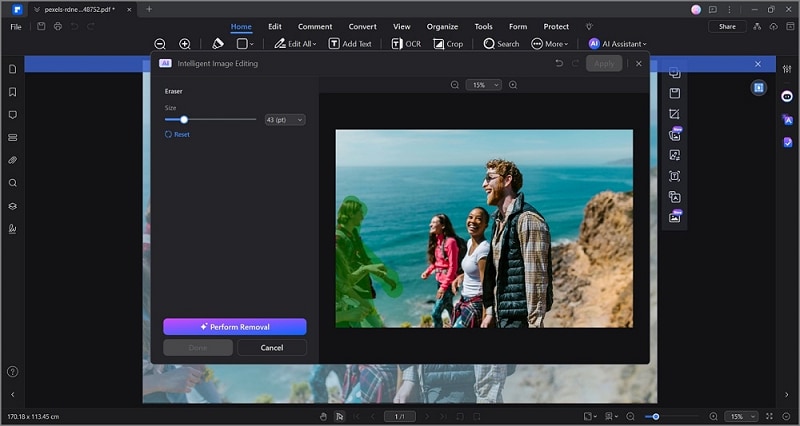Open the attachments paperclip panel

pyautogui.click(x=13, y=160)
